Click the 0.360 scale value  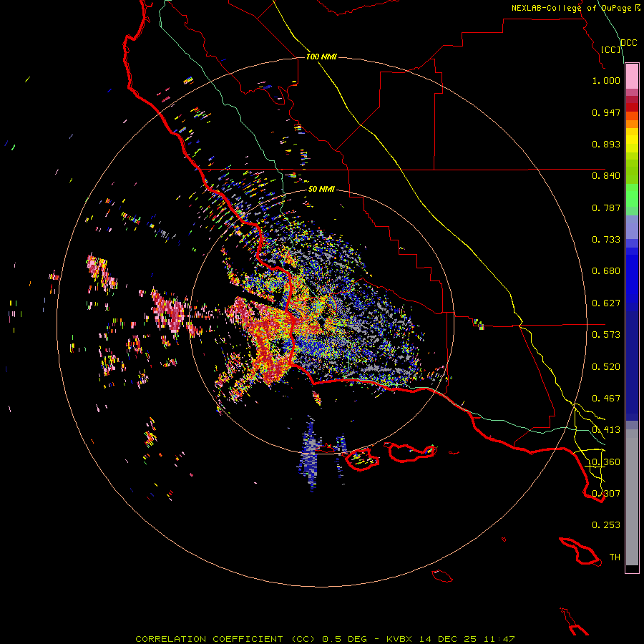[x=606, y=462]
